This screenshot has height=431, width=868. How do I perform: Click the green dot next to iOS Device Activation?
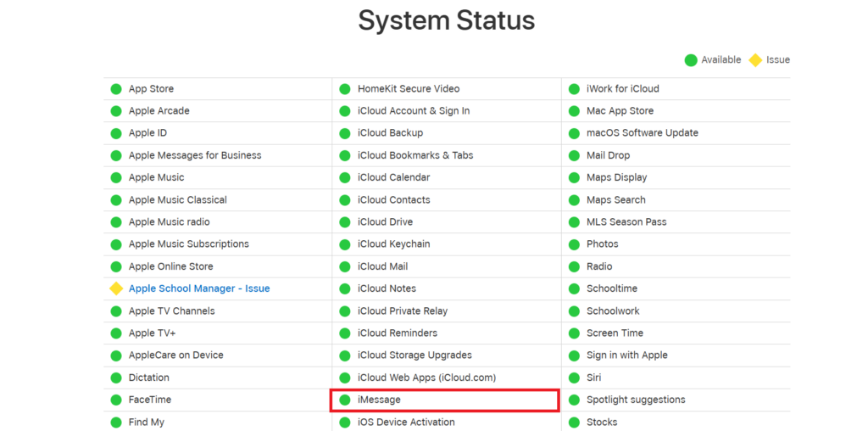click(x=345, y=423)
